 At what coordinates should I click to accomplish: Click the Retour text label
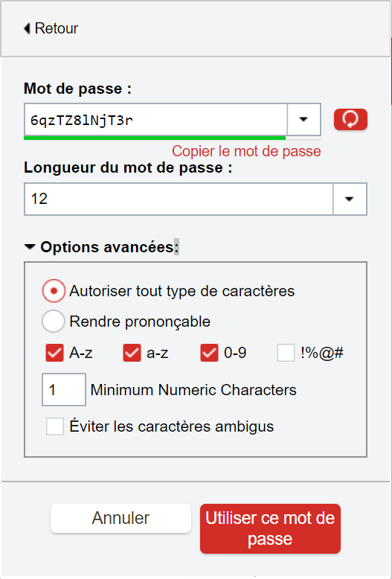(57, 28)
